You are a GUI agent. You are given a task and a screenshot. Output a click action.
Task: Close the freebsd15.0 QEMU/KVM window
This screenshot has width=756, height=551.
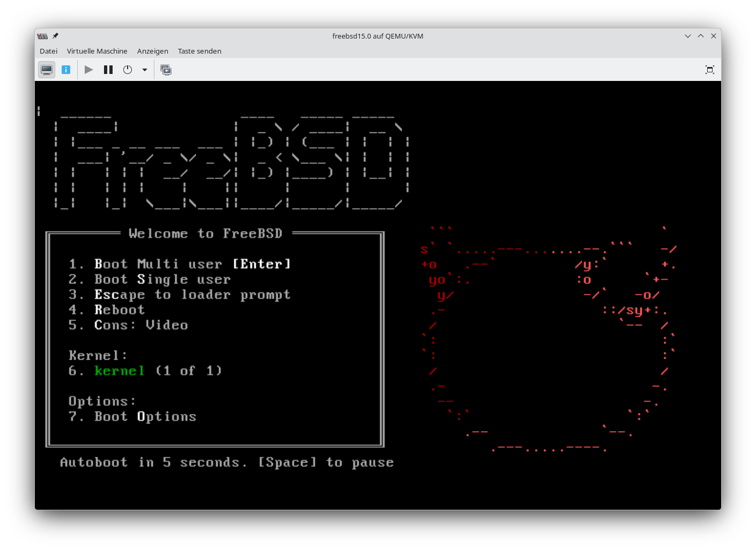coord(714,36)
